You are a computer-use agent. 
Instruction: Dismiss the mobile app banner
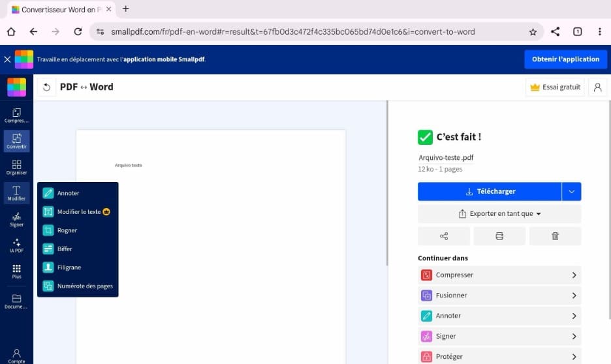coord(7,59)
